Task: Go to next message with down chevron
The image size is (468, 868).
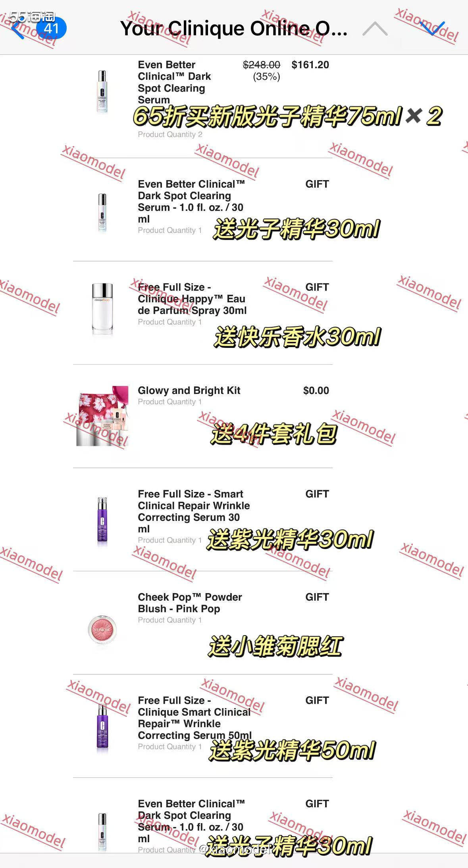Action: click(x=432, y=29)
